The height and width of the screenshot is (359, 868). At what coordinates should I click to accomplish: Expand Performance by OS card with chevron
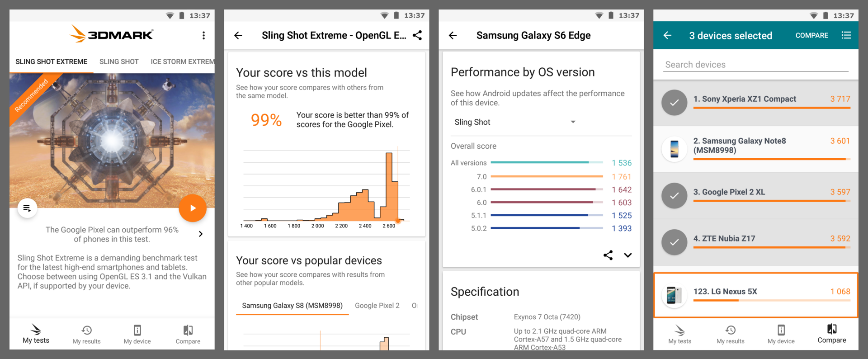coord(628,255)
